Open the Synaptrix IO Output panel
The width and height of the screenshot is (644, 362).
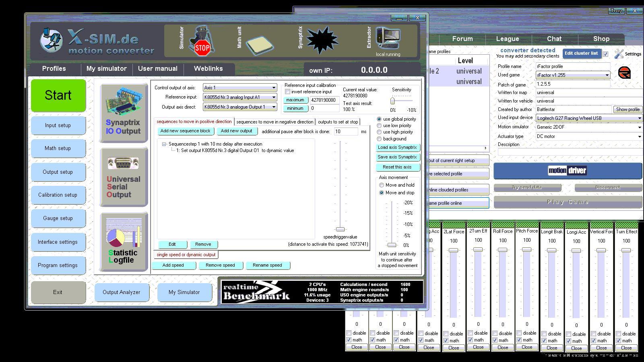(123, 113)
